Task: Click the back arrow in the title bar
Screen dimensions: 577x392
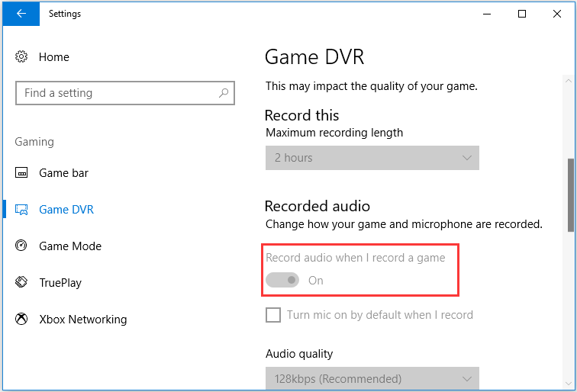Action: [x=21, y=14]
